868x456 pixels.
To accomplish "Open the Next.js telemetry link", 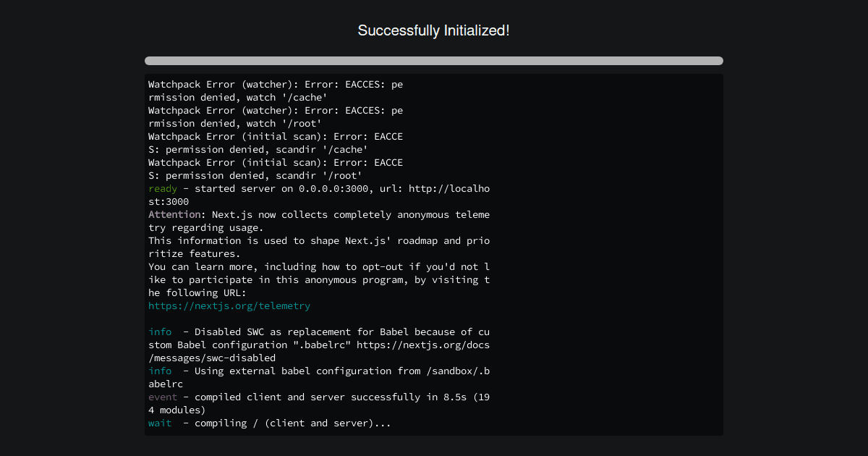I will (229, 305).
